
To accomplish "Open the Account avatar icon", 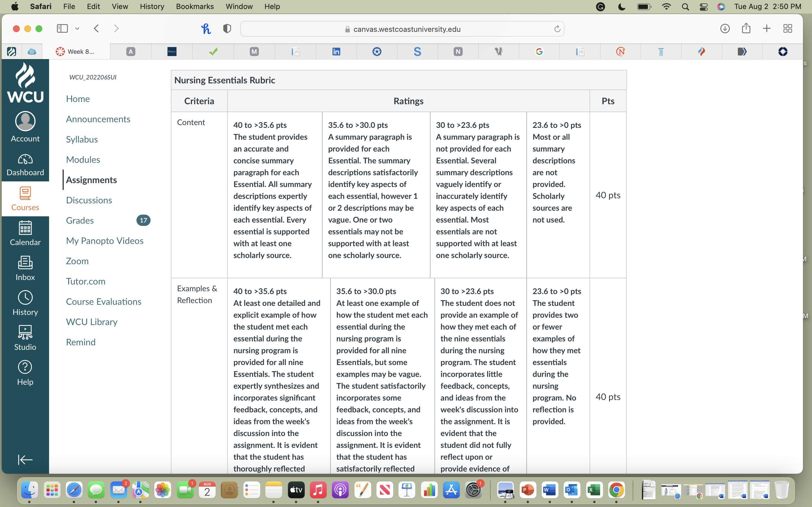I will click(x=25, y=121).
